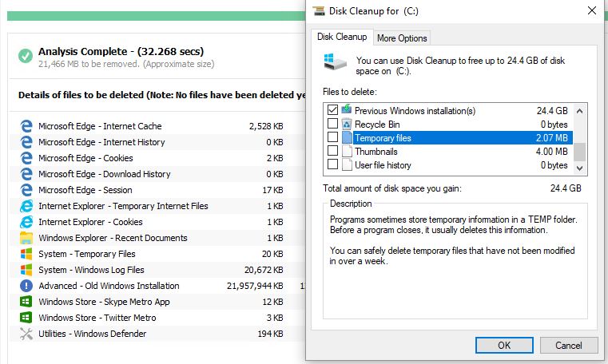The image size is (608, 364).
Task: Click Windows logo icon beside Windows Log Files
Action: (x=26, y=270)
